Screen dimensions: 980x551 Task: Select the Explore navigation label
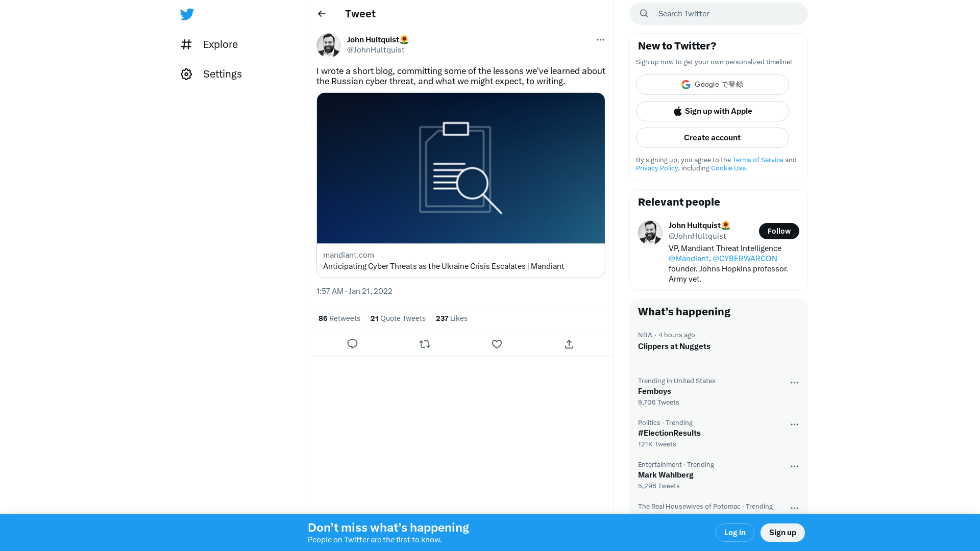pyautogui.click(x=220, y=44)
